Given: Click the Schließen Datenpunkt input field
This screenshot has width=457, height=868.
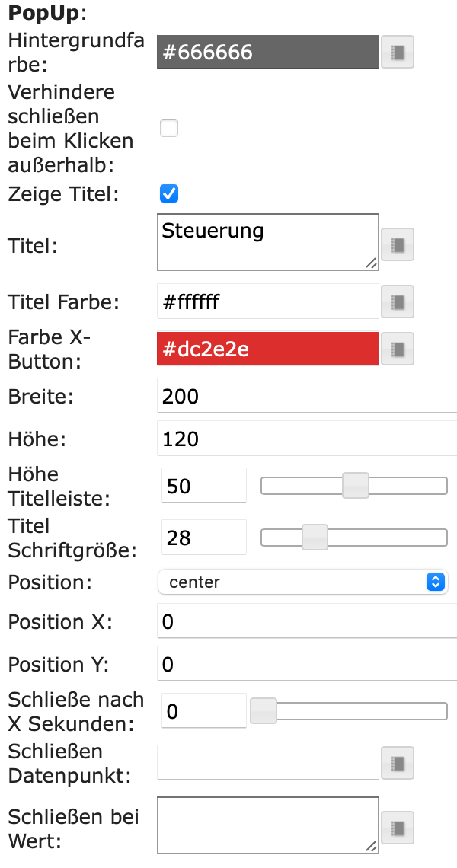Looking at the screenshot, I should [267, 763].
